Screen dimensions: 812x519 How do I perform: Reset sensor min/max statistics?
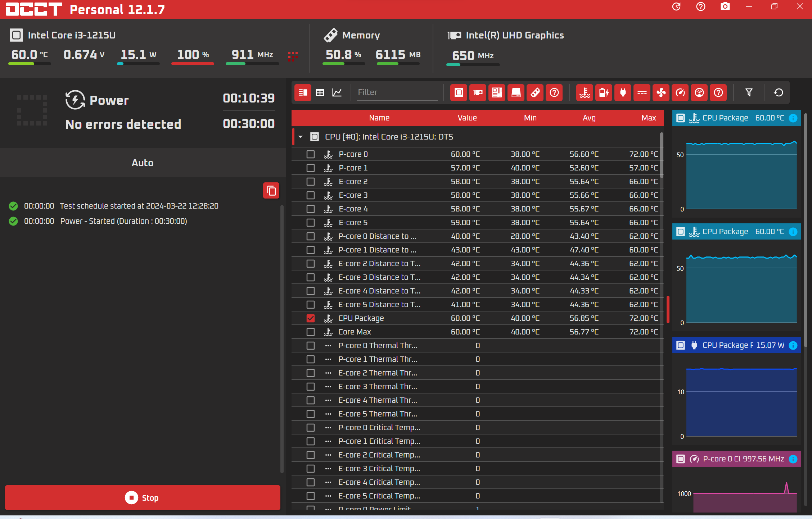point(778,92)
